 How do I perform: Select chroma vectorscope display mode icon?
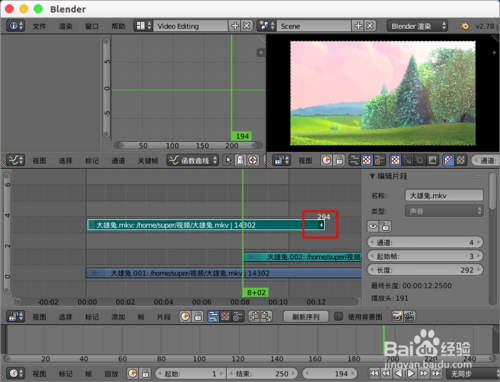(x=420, y=160)
